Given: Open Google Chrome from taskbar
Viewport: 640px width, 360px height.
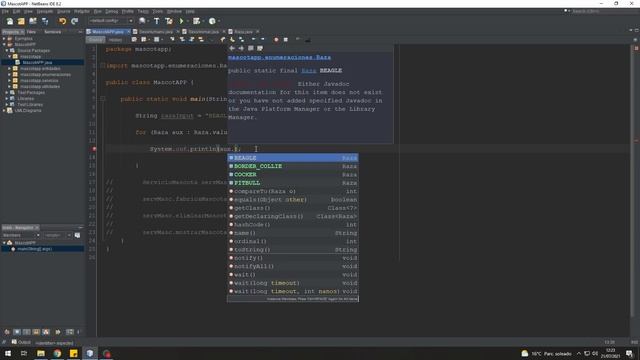Looking at the screenshot, I should (57, 353).
